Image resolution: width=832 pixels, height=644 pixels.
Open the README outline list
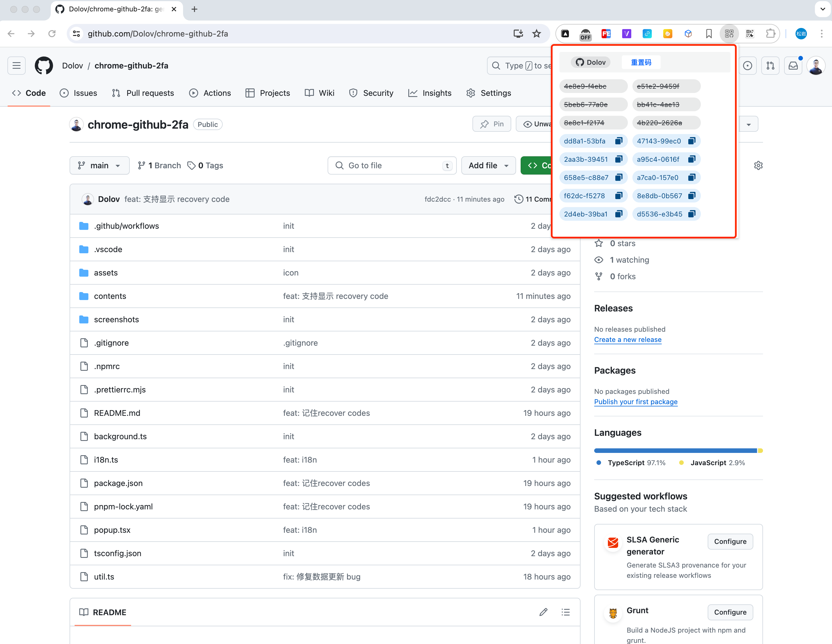click(x=565, y=612)
